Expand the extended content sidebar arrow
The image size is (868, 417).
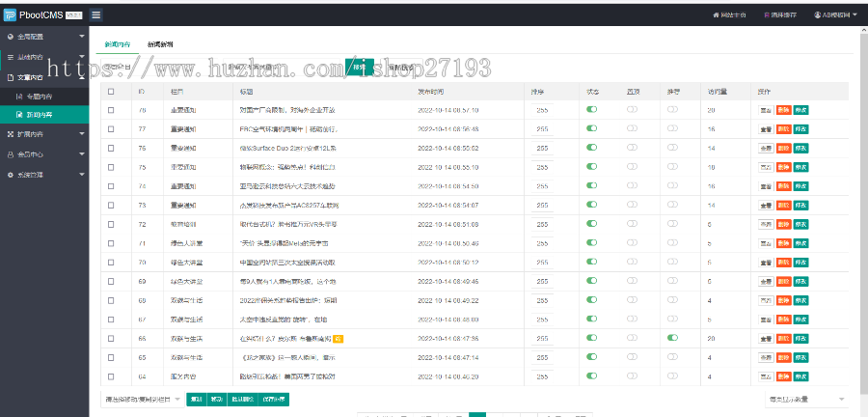(82, 134)
